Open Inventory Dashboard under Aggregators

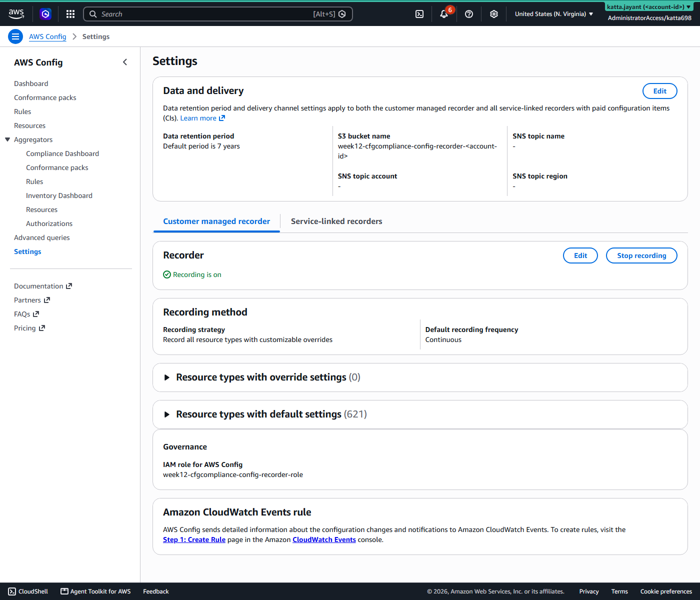coord(59,195)
